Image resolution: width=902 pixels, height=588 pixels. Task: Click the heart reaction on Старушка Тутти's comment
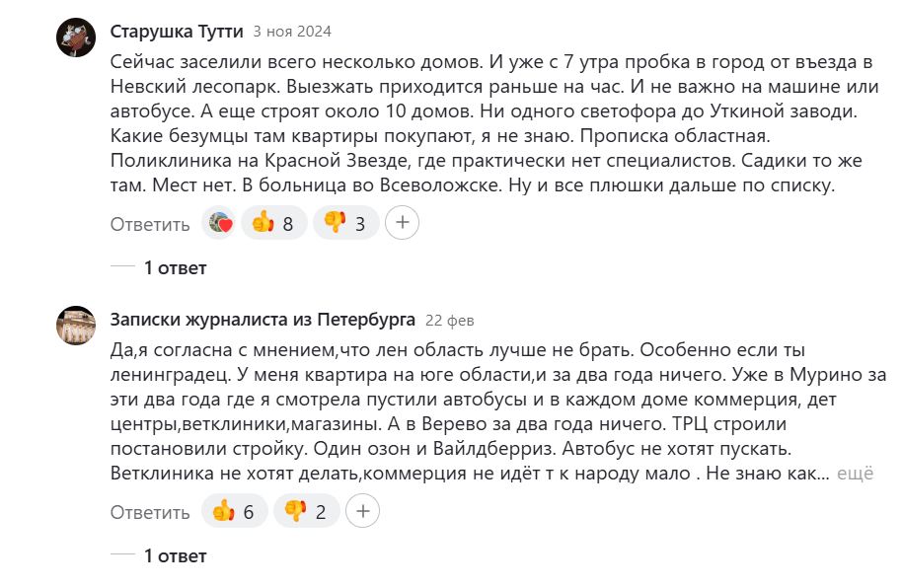coord(219,224)
